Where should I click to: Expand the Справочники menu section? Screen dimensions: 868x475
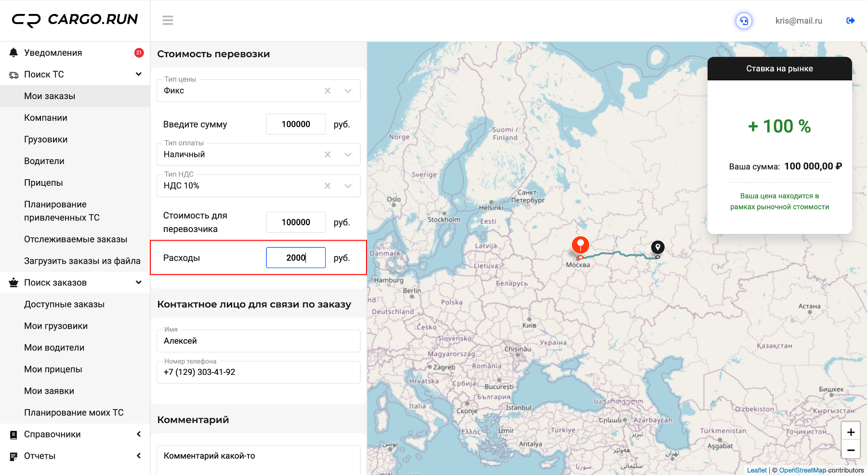(x=139, y=434)
